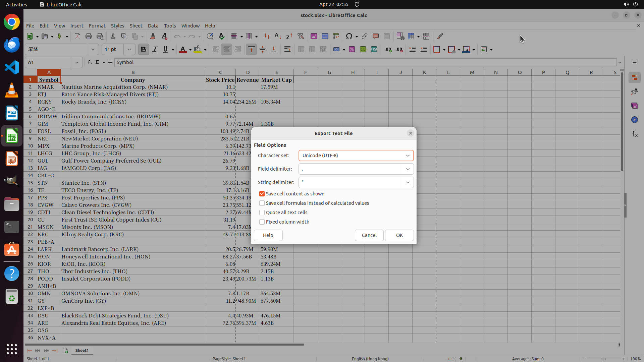The image size is (644, 362).
Task: Click the Insert Chart icon
Action: [325, 36]
